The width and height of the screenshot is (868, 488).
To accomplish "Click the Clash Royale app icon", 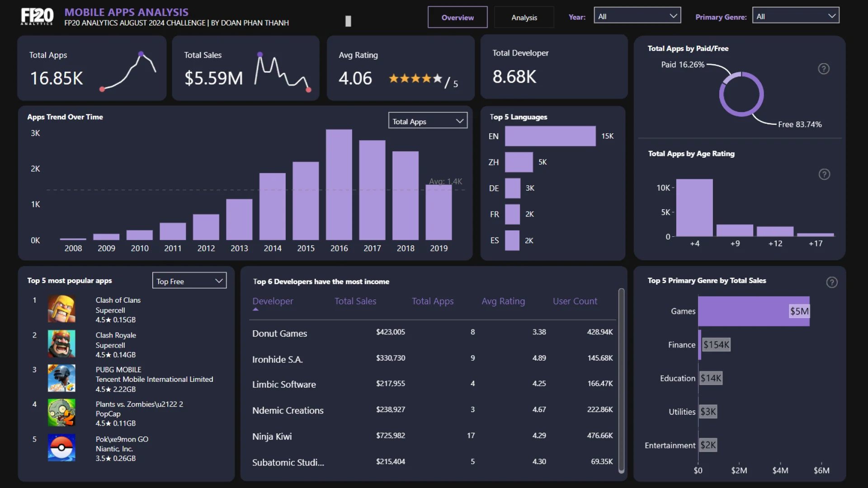I will click(x=61, y=344).
